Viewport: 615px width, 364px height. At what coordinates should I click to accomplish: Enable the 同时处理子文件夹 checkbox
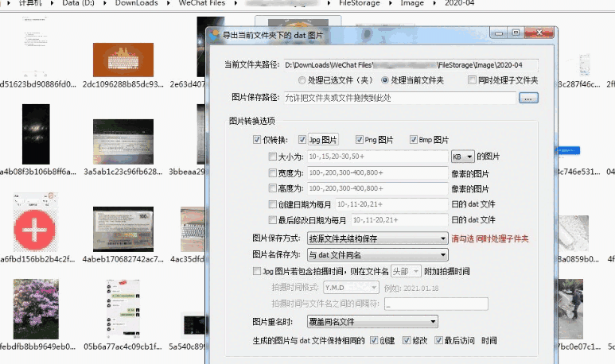click(472, 80)
